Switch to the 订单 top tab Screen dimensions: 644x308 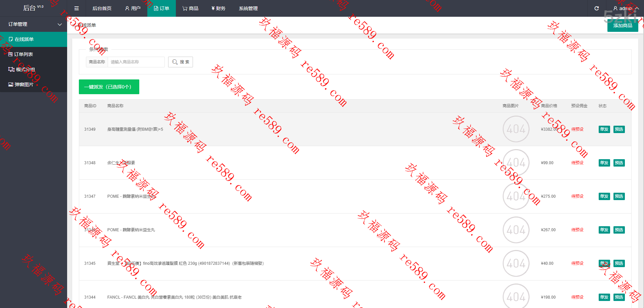pyautogui.click(x=161, y=8)
